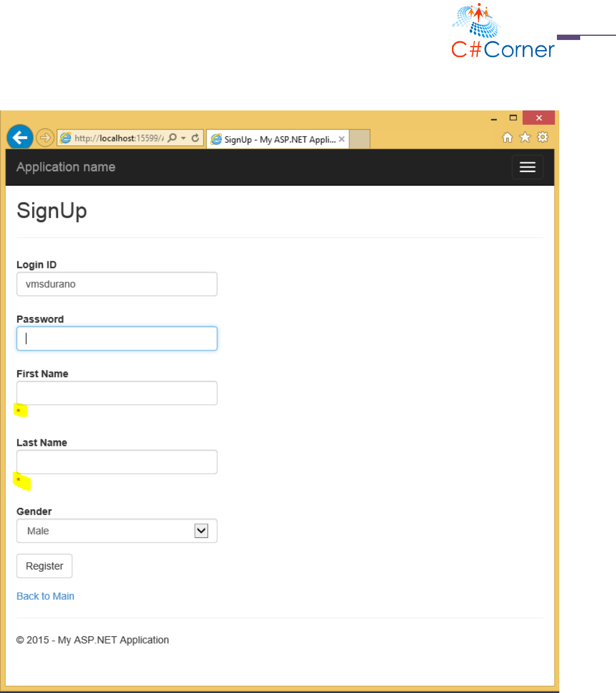Close the SignUp tab

tap(341, 138)
